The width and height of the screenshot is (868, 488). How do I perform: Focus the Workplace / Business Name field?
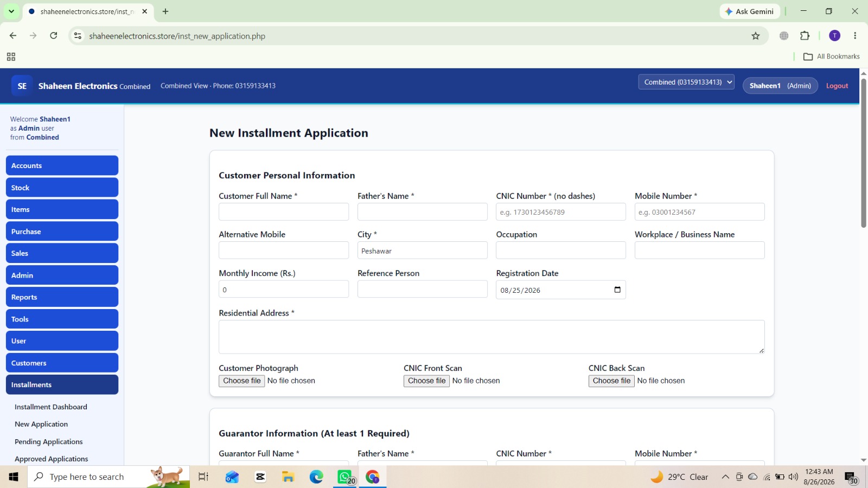700,250
